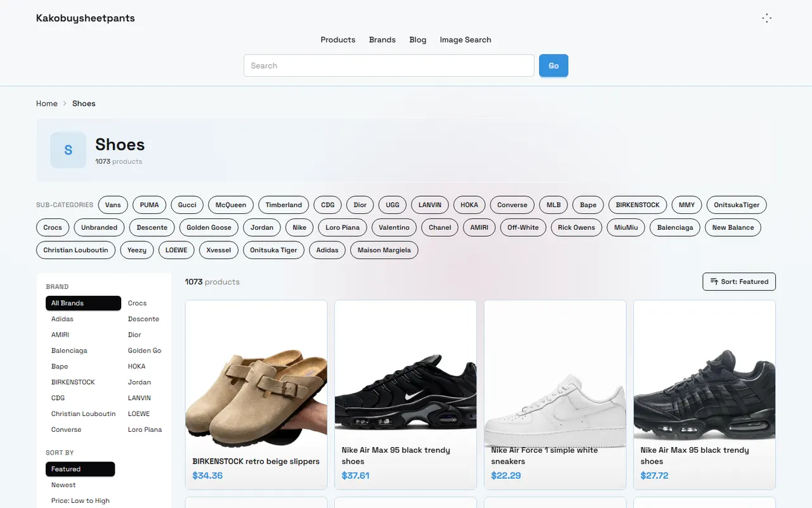
Task: Open Image Search in the navigation
Action: [x=466, y=39]
